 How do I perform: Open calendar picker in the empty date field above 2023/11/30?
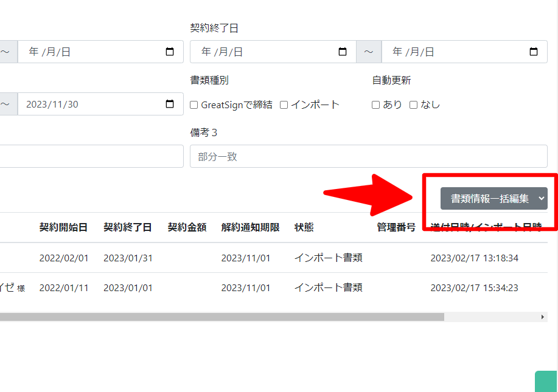170,52
